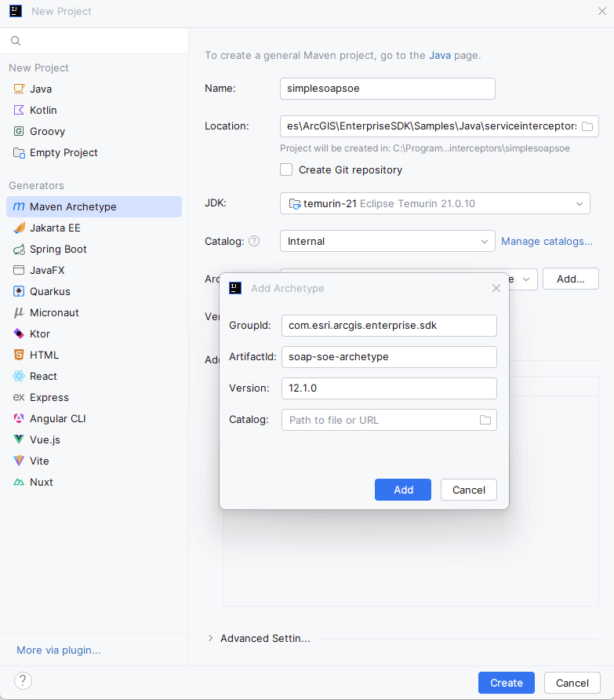Screen dimensions: 614x700
Task: Click the Micronaut mu icon
Action: [19, 312]
